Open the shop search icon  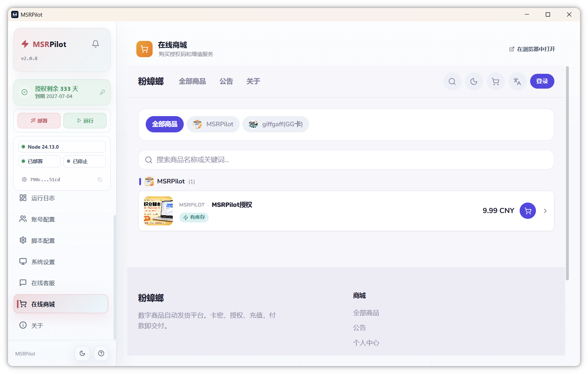(452, 81)
